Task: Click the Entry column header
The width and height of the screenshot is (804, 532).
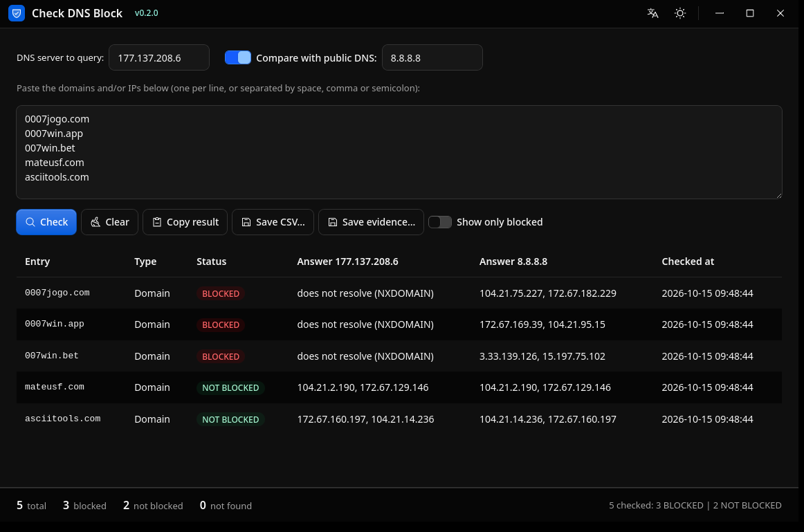Action: coord(37,262)
